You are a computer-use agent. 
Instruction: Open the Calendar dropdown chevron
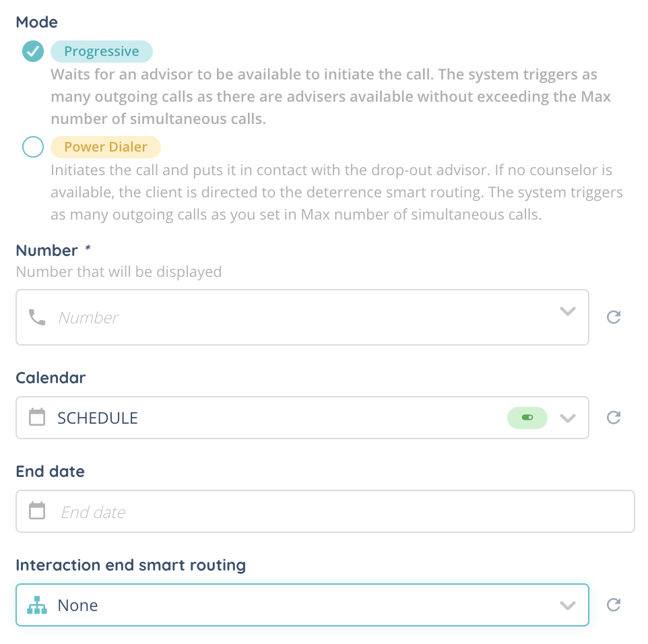568,418
